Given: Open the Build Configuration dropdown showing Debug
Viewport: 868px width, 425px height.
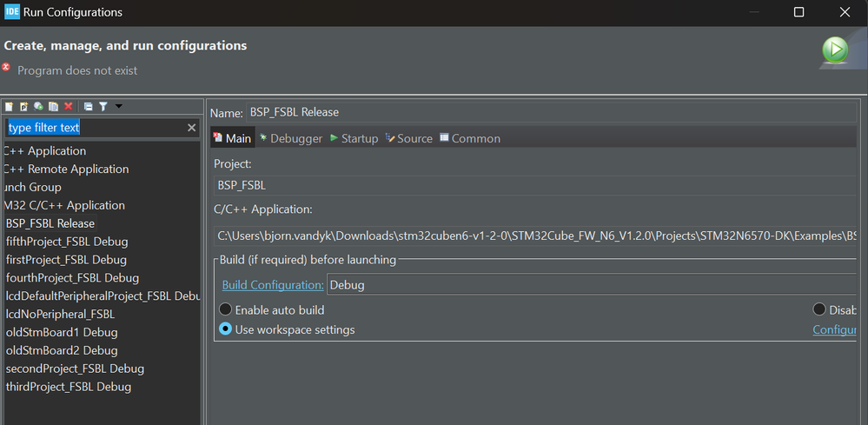Looking at the screenshot, I should point(591,284).
